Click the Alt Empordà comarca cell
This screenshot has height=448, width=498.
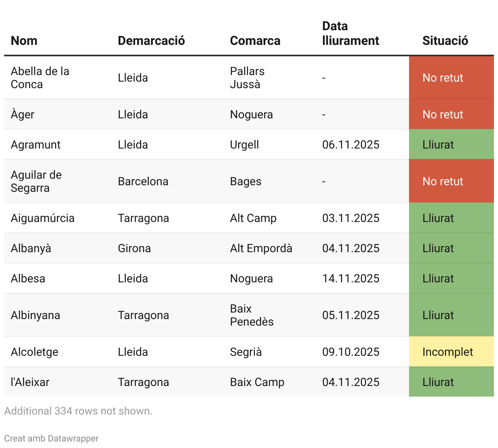coord(261,248)
